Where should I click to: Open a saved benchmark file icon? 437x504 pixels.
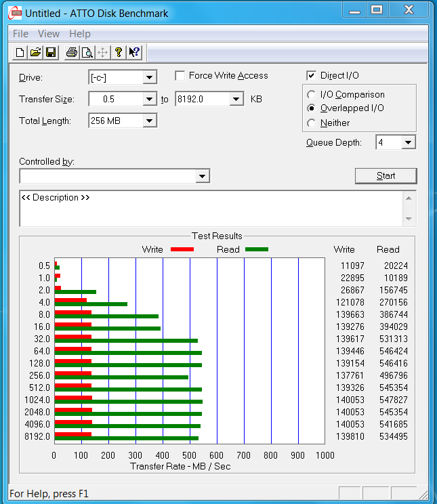tap(36, 52)
